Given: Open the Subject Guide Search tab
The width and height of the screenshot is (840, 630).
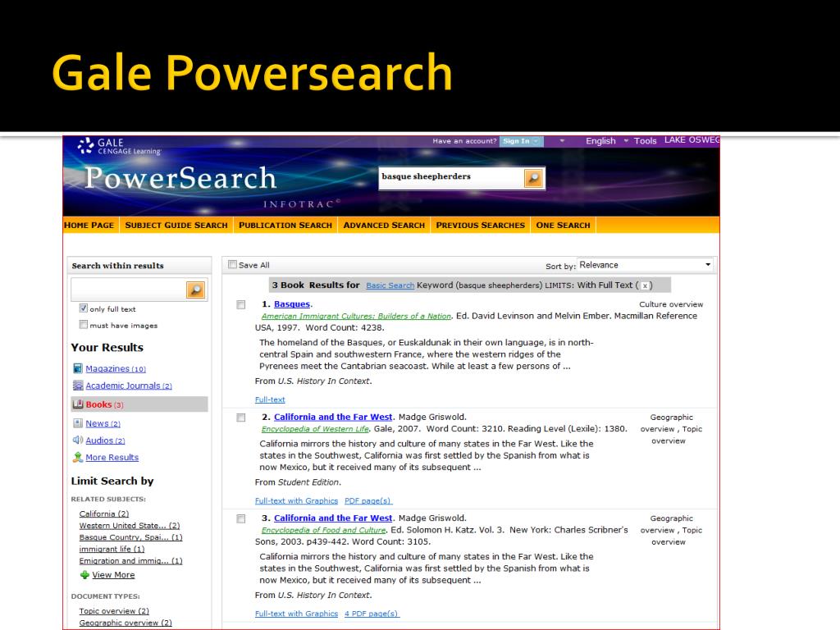Looking at the screenshot, I should click(x=176, y=225).
